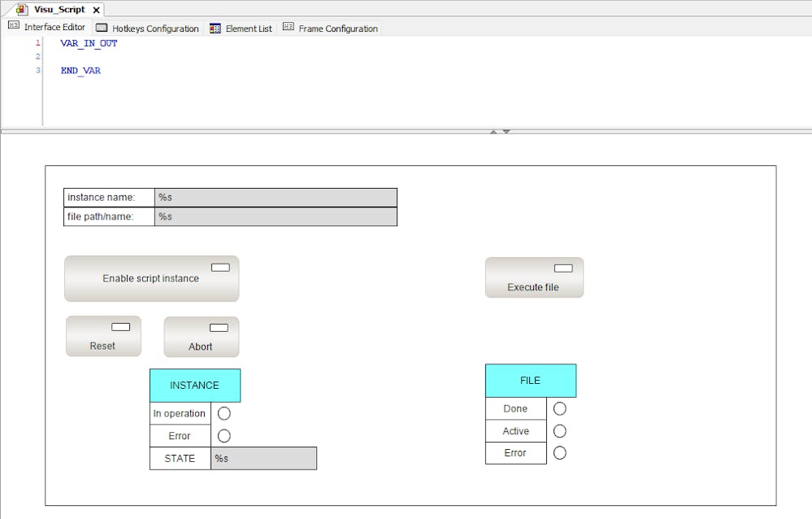812x519 pixels.
Task: Click the Interface Editor tab icon
Action: [14, 25]
